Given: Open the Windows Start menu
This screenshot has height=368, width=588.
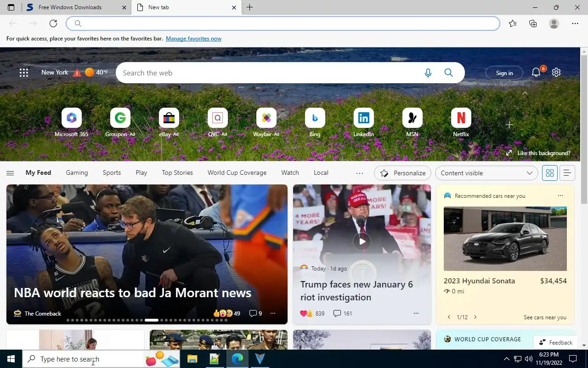Looking at the screenshot, I should pos(11,359).
